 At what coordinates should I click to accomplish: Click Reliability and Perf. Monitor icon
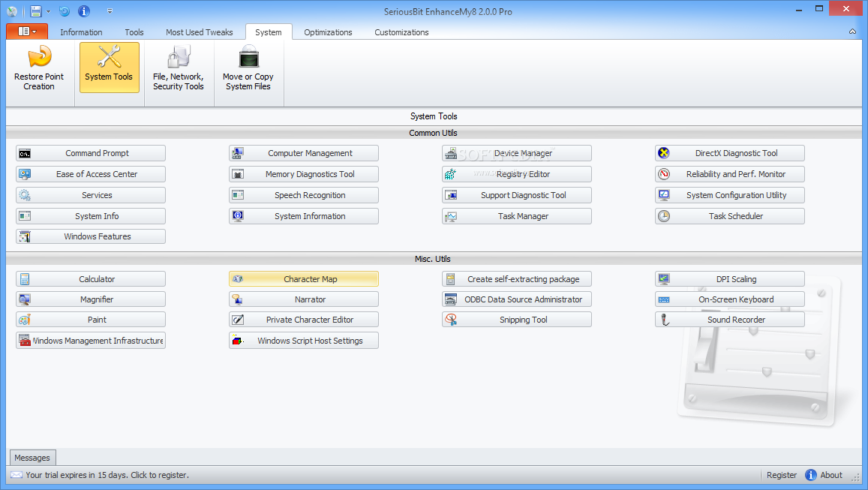(664, 174)
